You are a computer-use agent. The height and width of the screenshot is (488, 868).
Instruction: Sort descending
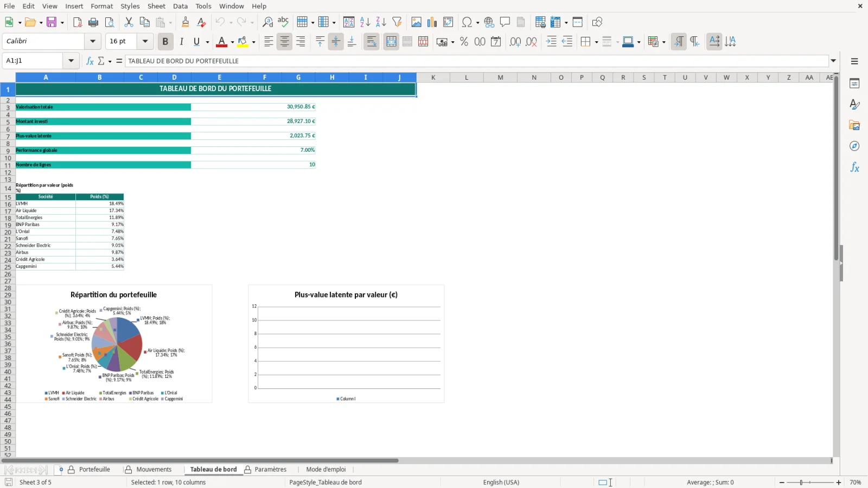381,22
